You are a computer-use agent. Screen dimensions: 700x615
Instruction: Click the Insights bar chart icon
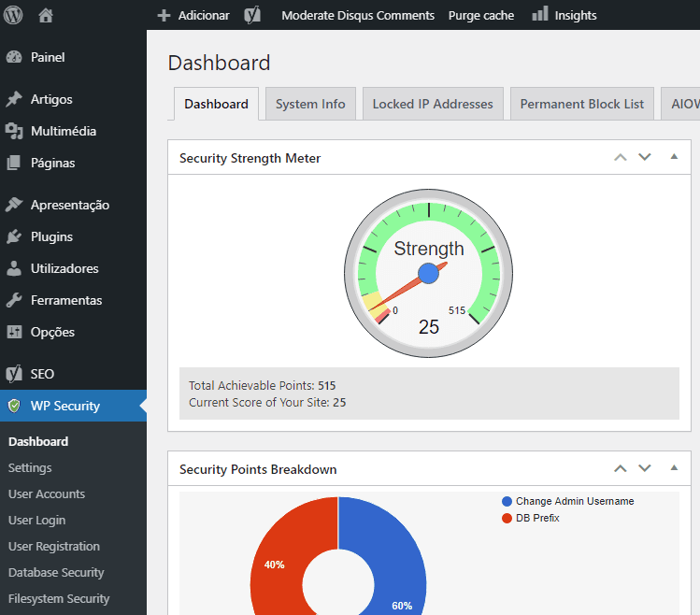pos(540,14)
